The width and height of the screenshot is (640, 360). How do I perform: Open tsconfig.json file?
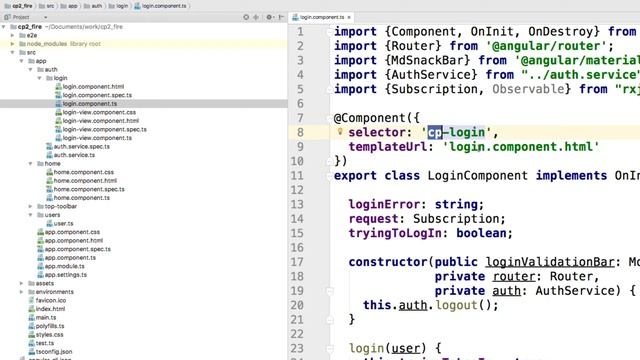coord(50,351)
